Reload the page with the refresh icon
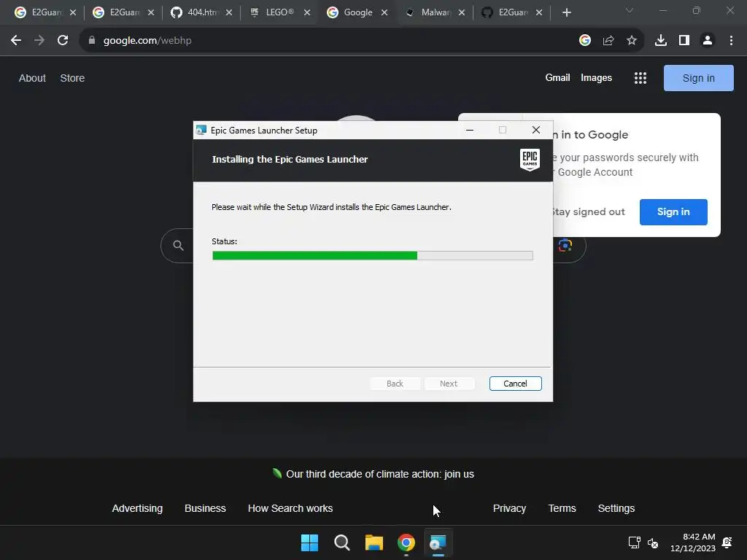Screen dimensions: 747x560 [63, 41]
